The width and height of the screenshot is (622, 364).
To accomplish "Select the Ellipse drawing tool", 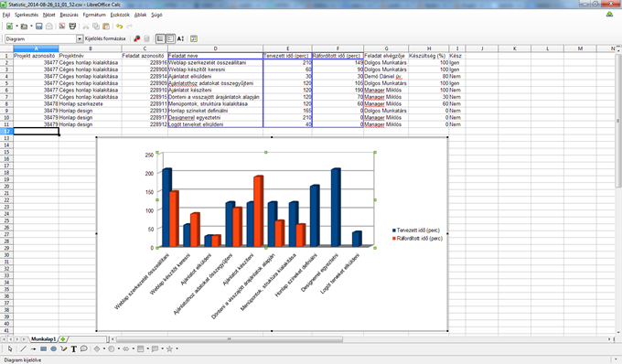I will (53, 349).
